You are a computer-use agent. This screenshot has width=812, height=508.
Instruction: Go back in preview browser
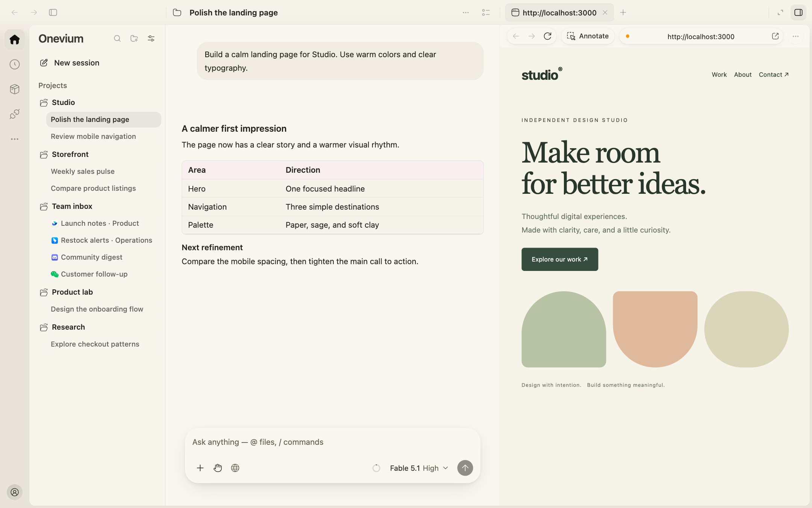click(516, 36)
